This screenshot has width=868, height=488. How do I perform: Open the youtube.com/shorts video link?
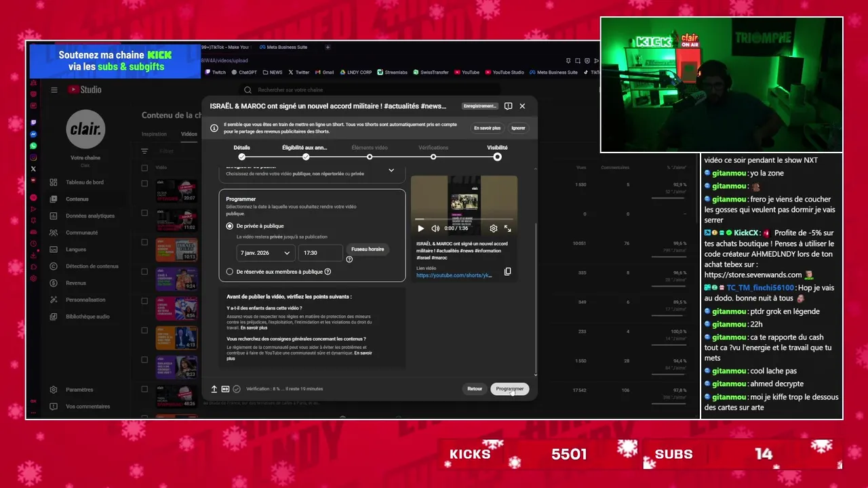click(x=454, y=276)
